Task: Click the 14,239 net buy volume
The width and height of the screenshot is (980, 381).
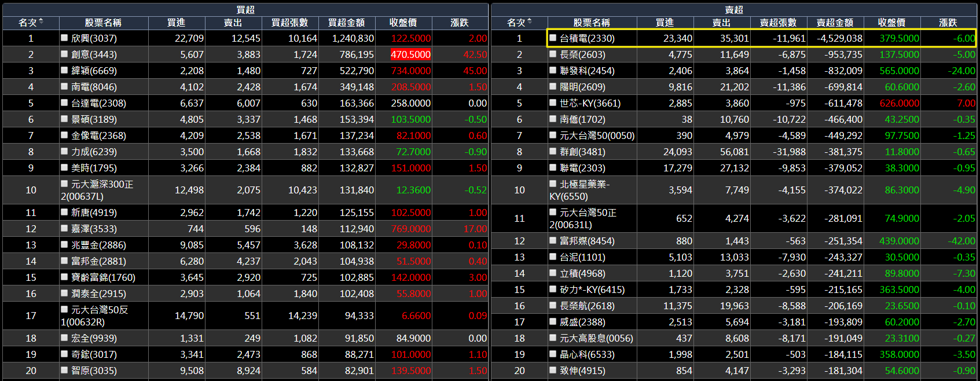Action: point(303,316)
